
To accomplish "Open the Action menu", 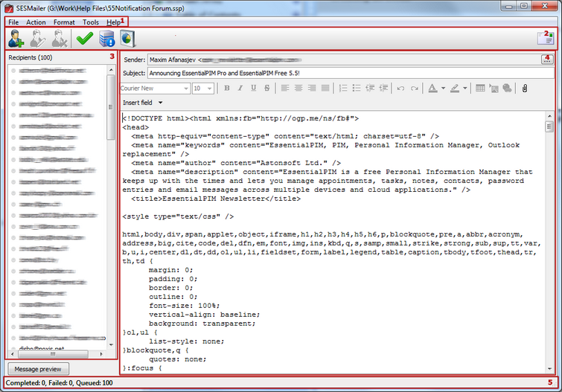I will point(36,22).
